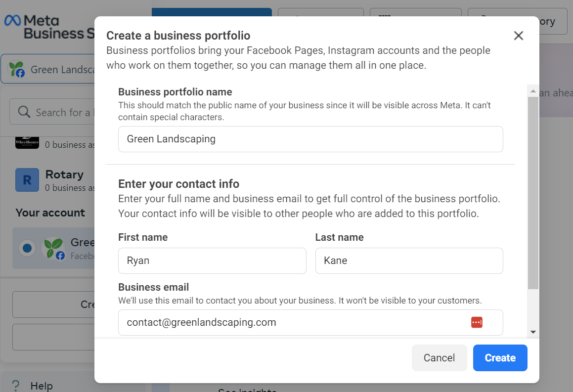Close the Create a business portfolio dialog
The width and height of the screenshot is (573, 392).
tap(518, 36)
